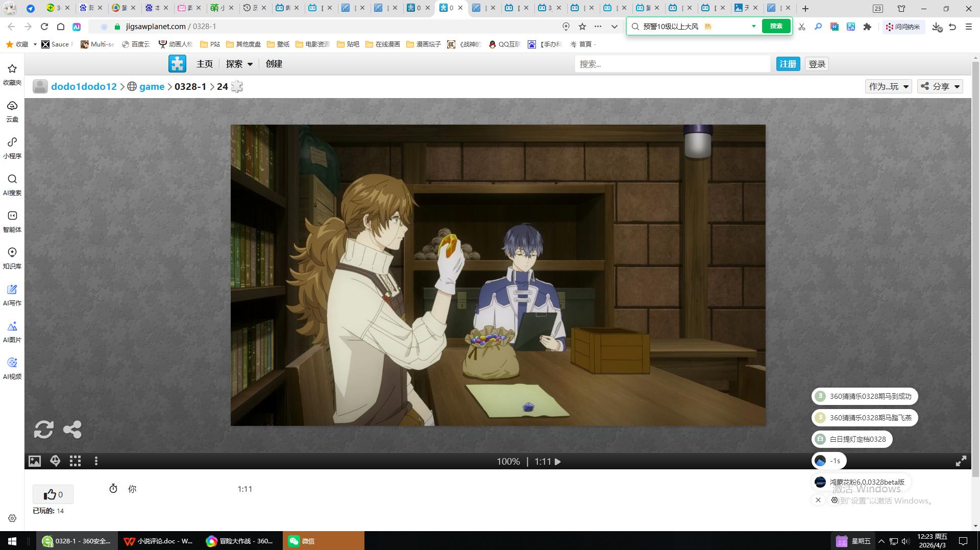
Task: Expand the 分享 share dropdown
Action: click(940, 86)
